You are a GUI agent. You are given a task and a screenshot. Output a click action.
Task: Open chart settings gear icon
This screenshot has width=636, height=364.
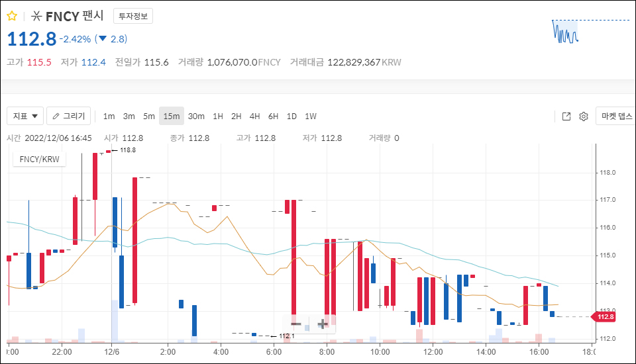pos(584,116)
